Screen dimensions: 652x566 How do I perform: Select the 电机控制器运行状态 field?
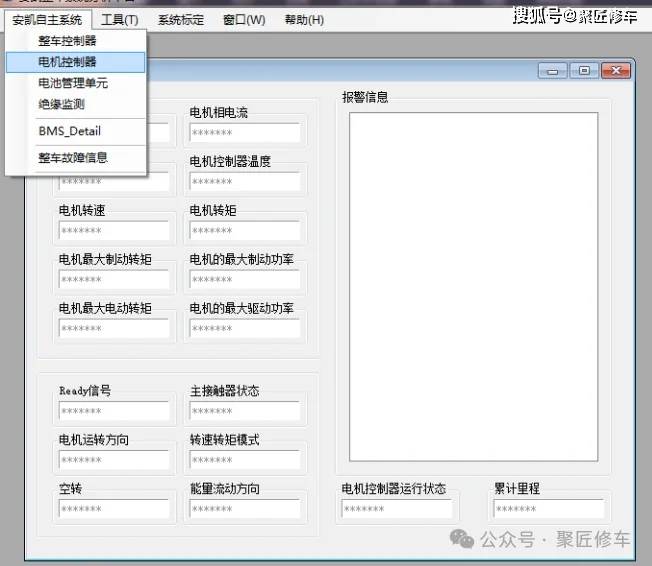tap(396, 509)
